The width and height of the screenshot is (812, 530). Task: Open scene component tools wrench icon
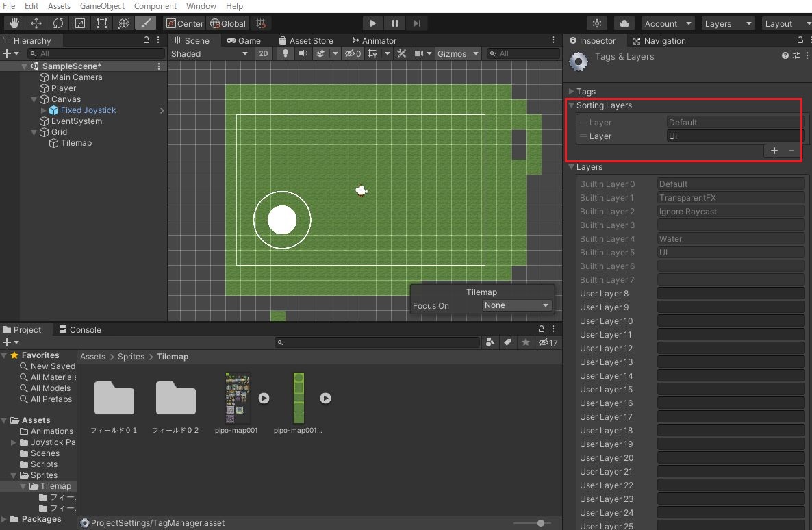[x=401, y=53]
